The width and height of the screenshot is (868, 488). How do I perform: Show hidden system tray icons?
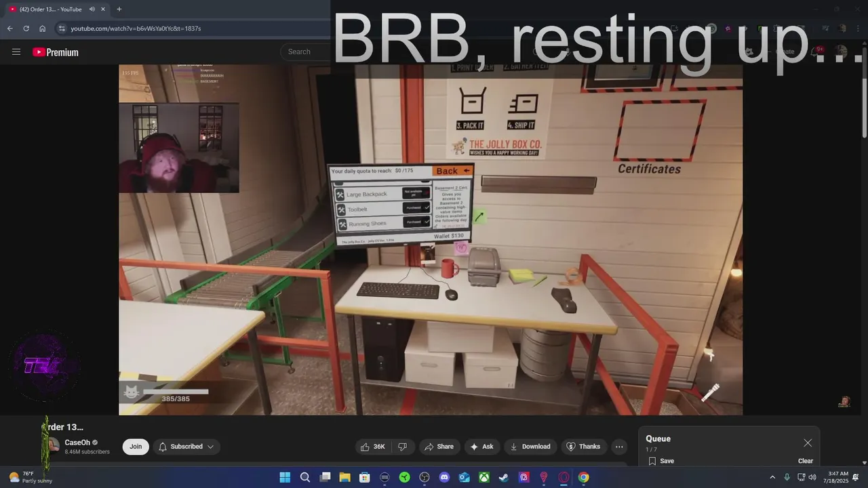click(x=772, y=477)
